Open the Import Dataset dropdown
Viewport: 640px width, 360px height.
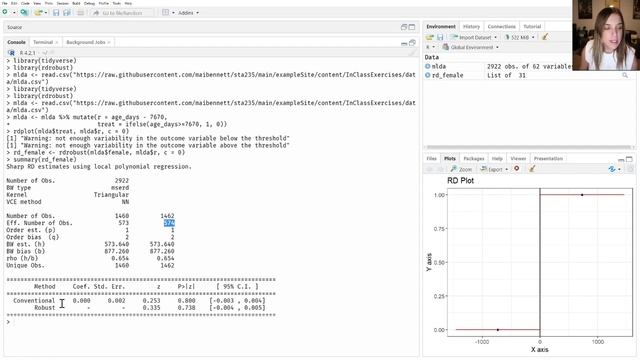(474, 37)
